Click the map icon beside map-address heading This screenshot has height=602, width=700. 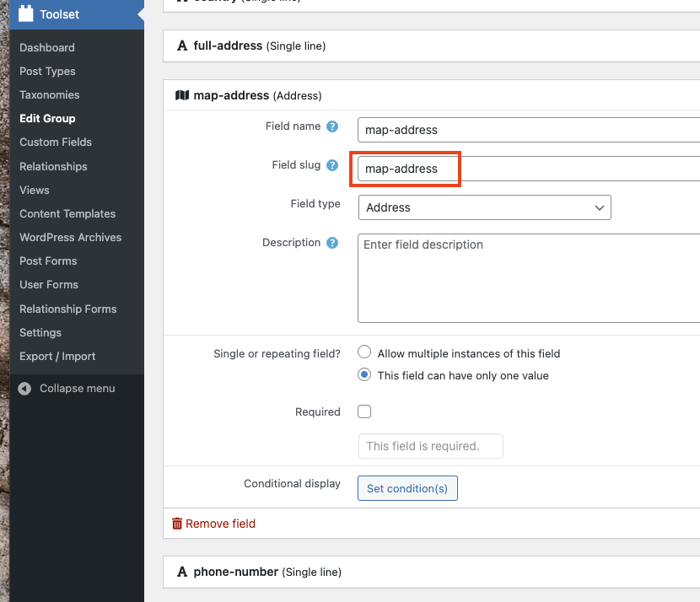tap(182, 95)
